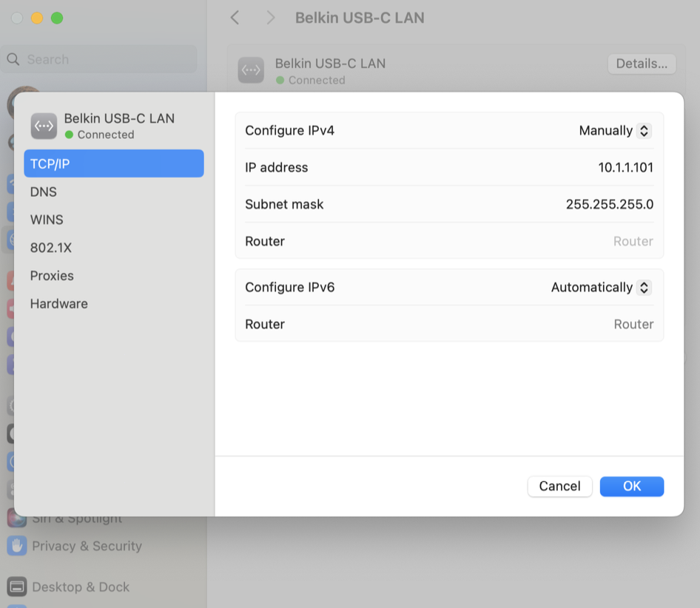Click the Belkin USB-C LAN window title

[x=360, y=18]
